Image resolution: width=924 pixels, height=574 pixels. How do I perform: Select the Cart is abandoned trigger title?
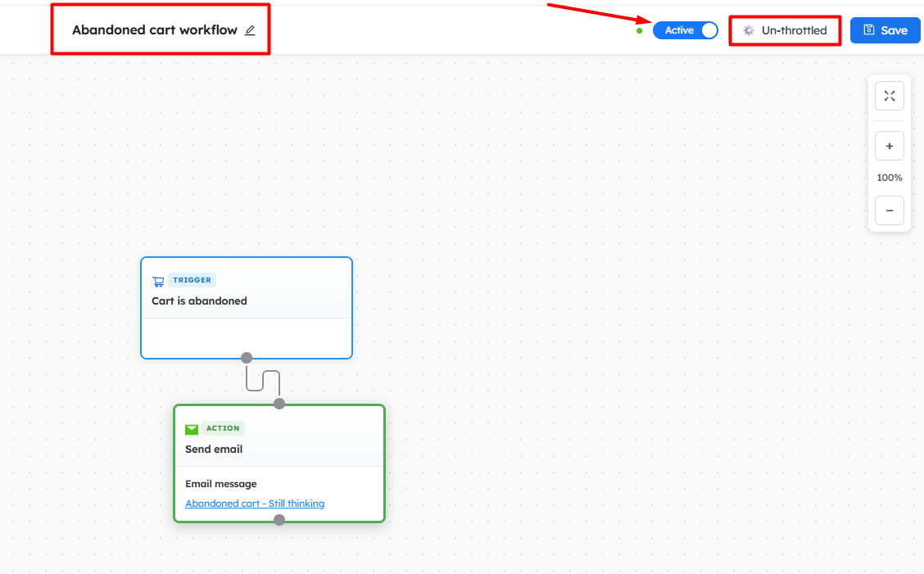[199, 301]
